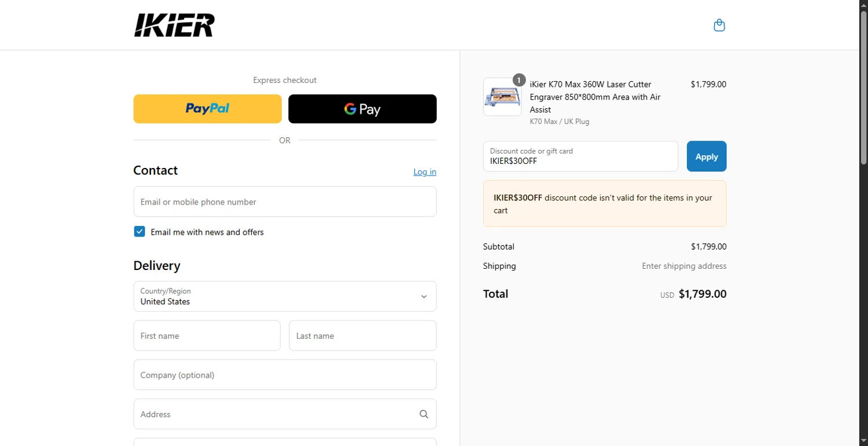Focus the Email or mobile phone number field
Screen dimensions: 868x446
[285, 202]
